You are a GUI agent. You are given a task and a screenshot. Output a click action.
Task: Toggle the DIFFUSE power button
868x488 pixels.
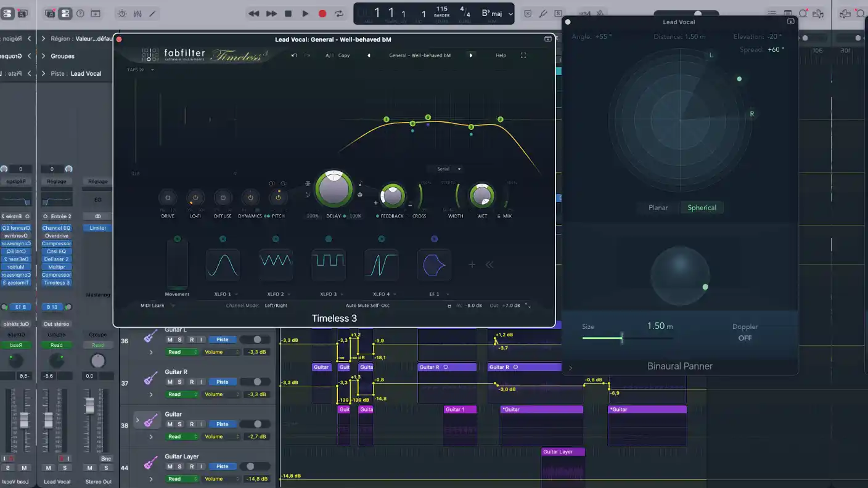(223, 198)
